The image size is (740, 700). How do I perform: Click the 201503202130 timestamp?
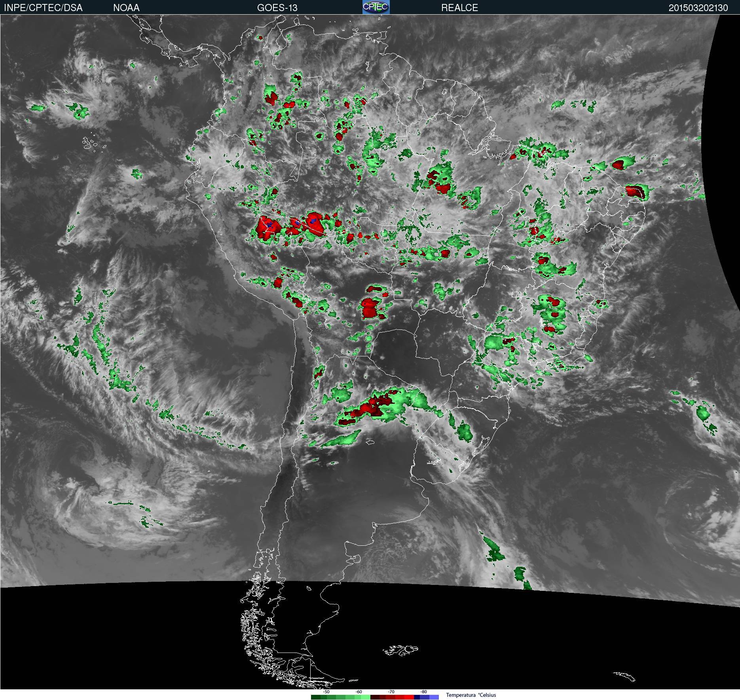click(698, 8)
